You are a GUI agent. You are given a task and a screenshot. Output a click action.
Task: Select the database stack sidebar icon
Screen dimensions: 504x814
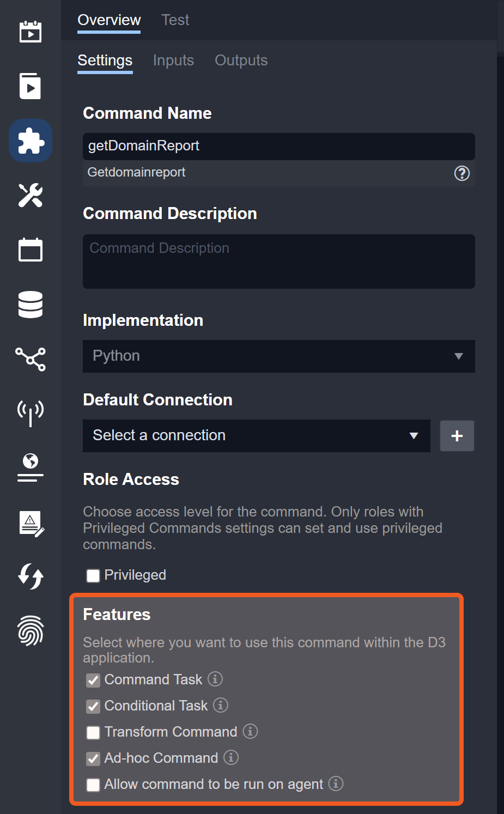pos(31,305)
